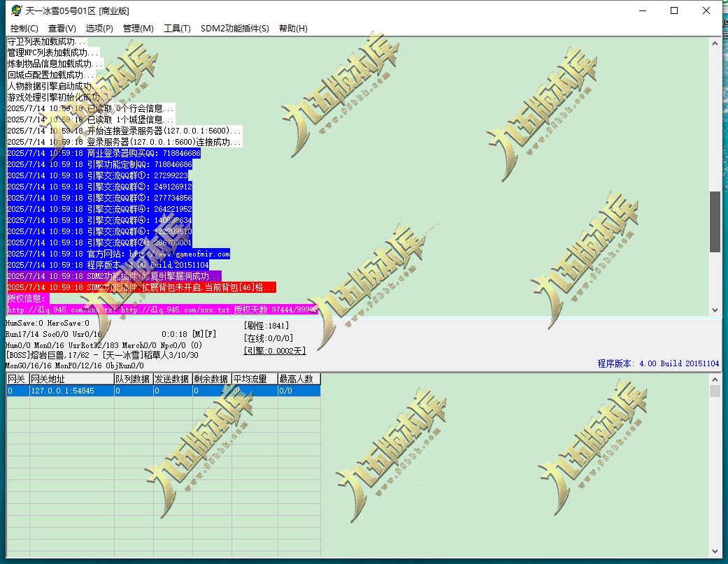Click the 剩余数据 column header
The image size is (728, 564).
[212, 379]
